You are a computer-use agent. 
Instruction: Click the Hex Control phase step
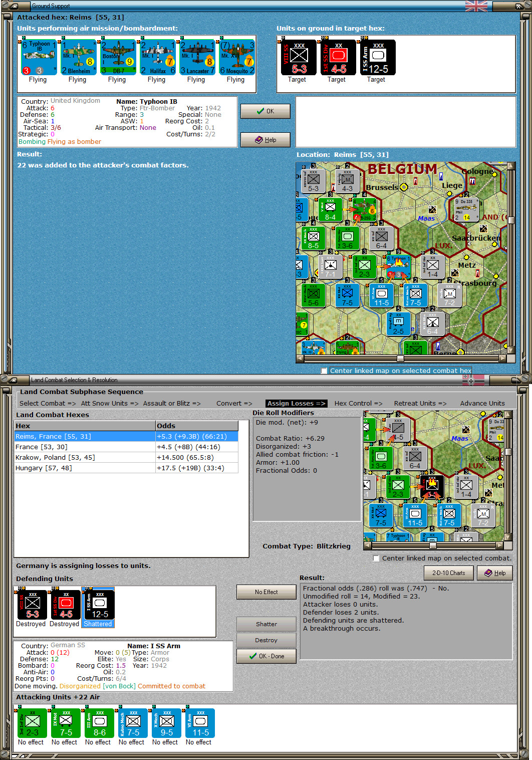pos(358,403)
